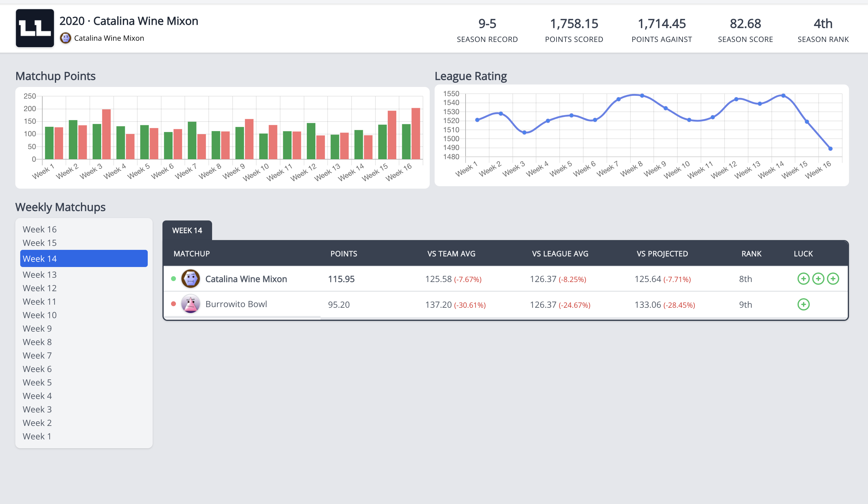Click the WEEK 14 tab header
This screenshot has height=504, width=868.
pyautogui.click(x=187, y=231)
